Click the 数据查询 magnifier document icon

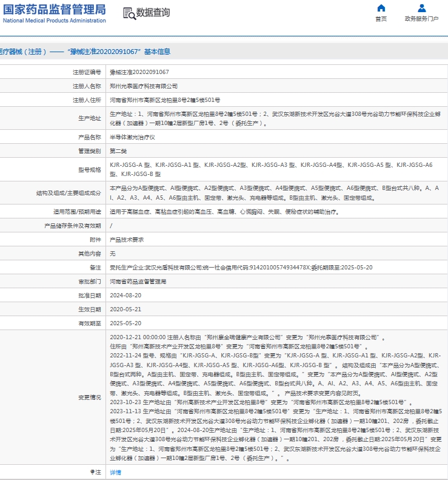point(129,14)
